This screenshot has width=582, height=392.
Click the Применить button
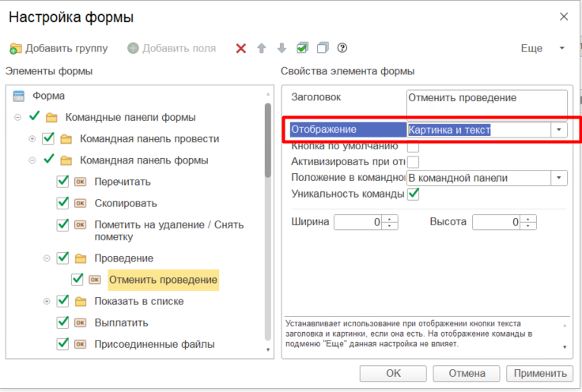click(x=539, y=373)
